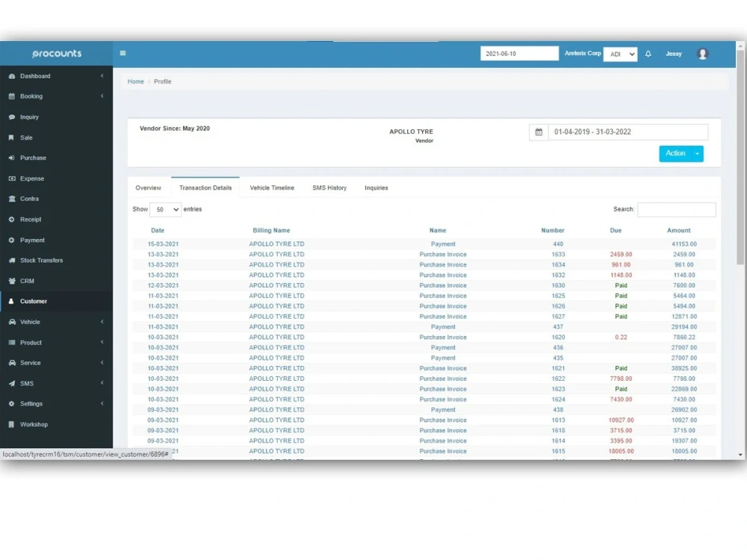Select the Transaction Details tab
This screenshot has width=747, height=560.
(x=205, y=188)
